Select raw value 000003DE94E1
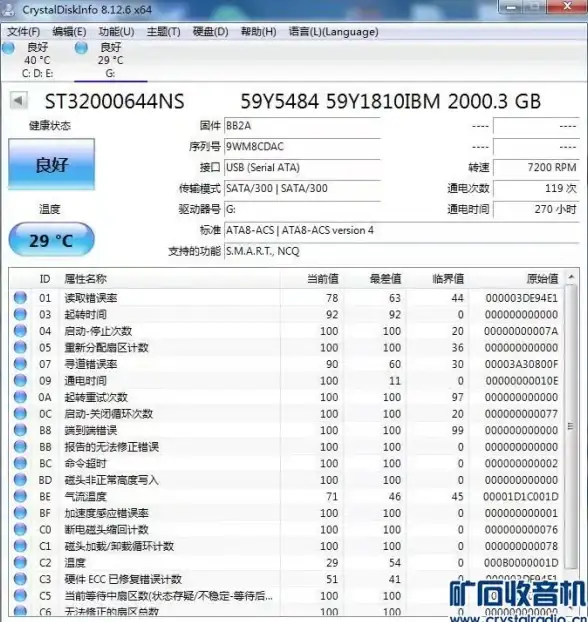Image resolution: width=588 pixels, height=622 pixels. tap(521, 298)
